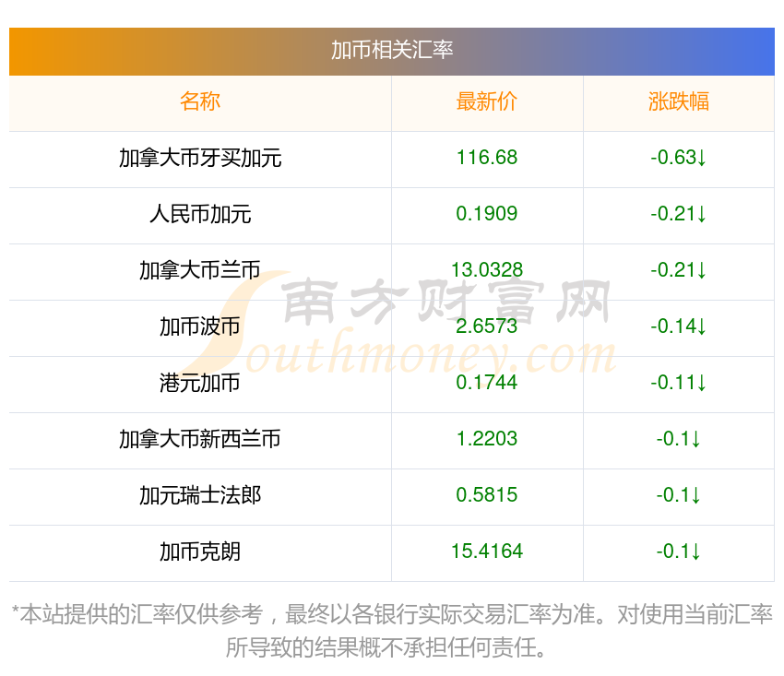The width and height of the screenshot is (784, 676).
Task: Click the price 0.1744
Action: point(486,383)
